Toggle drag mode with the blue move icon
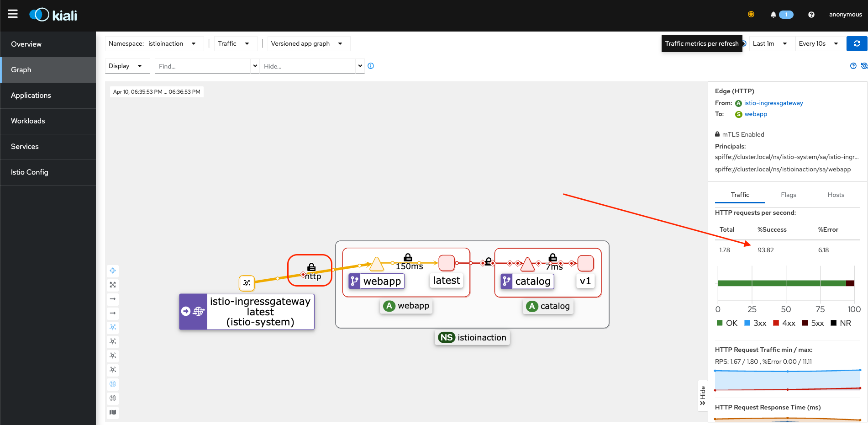 (113, 271)
